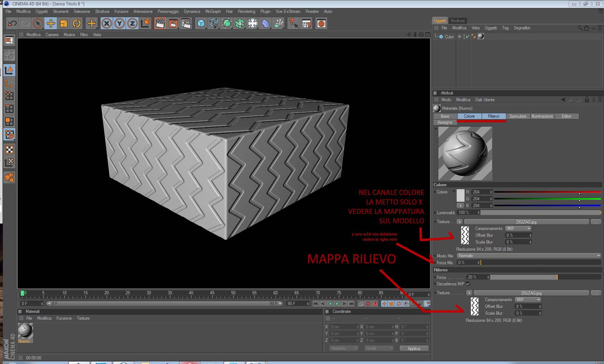Switch to the Struttura tab

click(457, 21)
